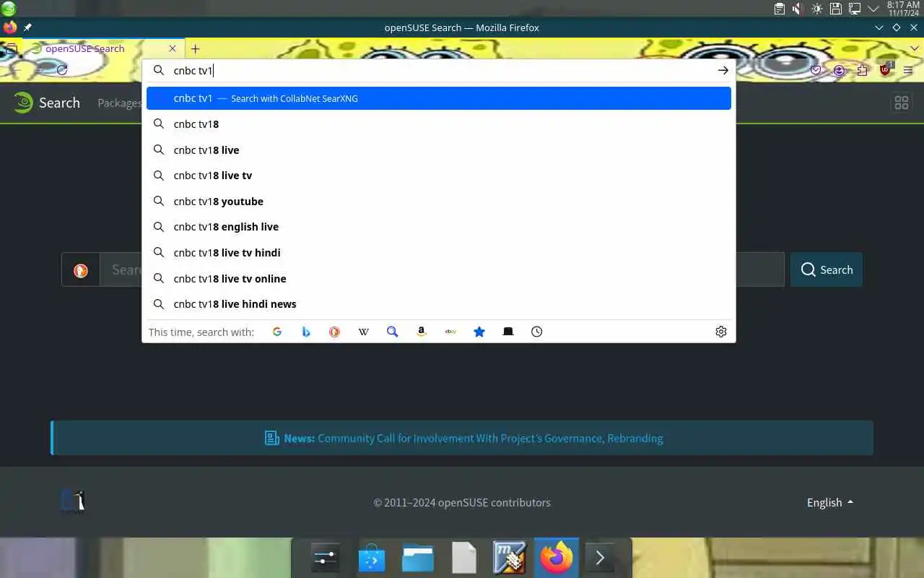Open the extensions puzzle icon
This screenshot has height=578, width=924.
coord(862,70)
